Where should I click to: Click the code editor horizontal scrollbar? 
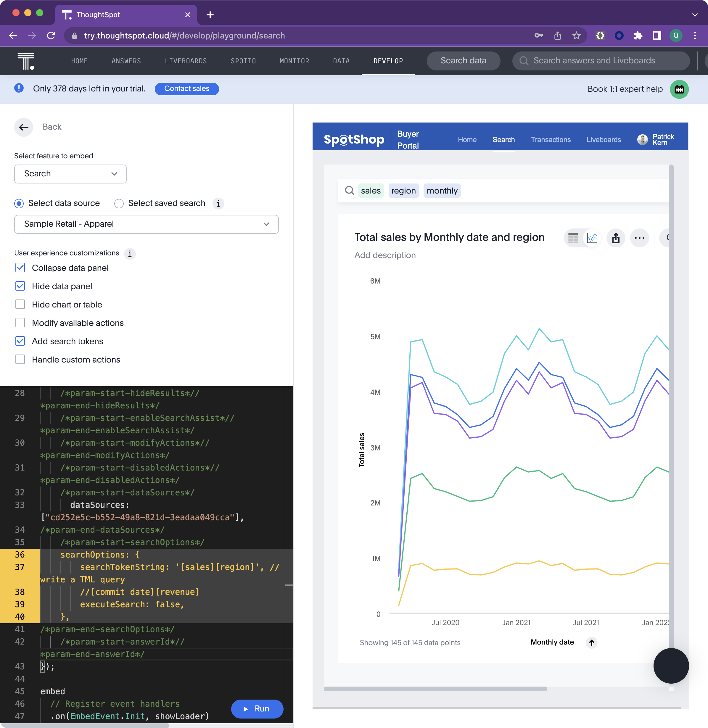pyautogui.click(x=85, y=725)
